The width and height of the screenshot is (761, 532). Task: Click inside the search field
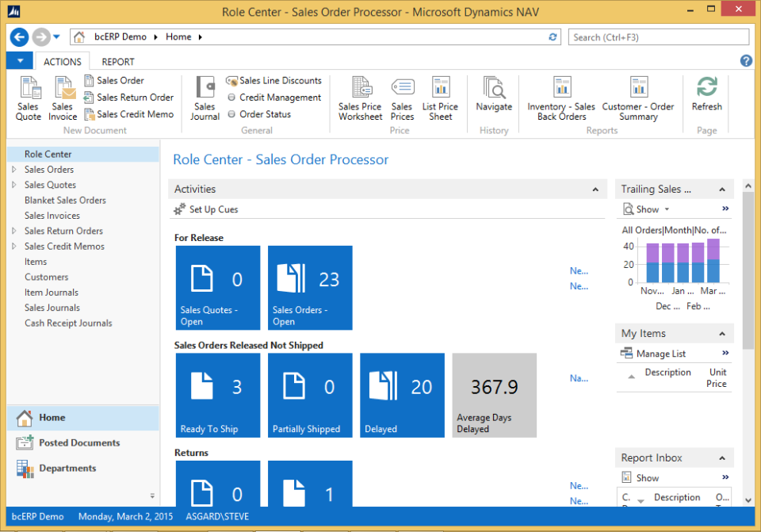[x=656, y=36]
